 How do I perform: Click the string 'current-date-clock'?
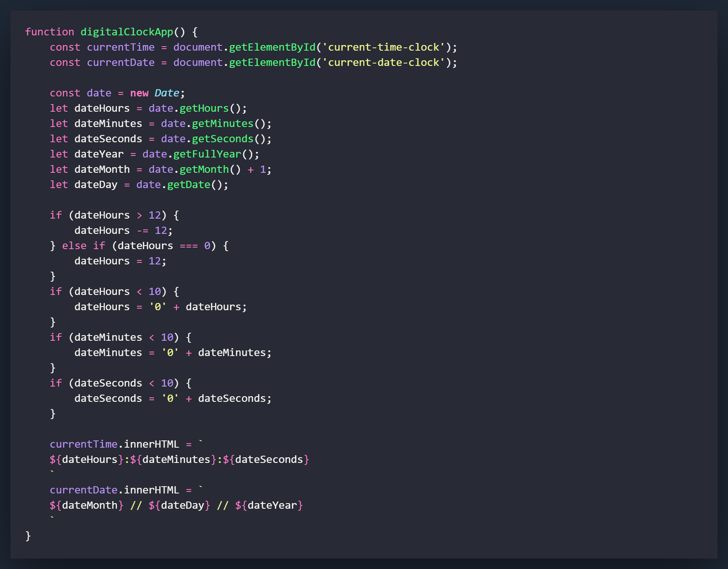384,63
